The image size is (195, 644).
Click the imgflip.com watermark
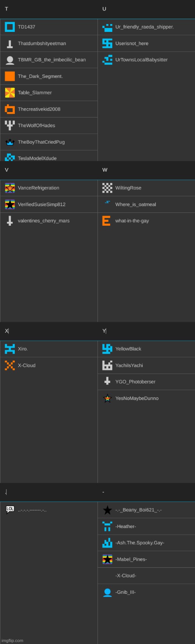[12, 640]
